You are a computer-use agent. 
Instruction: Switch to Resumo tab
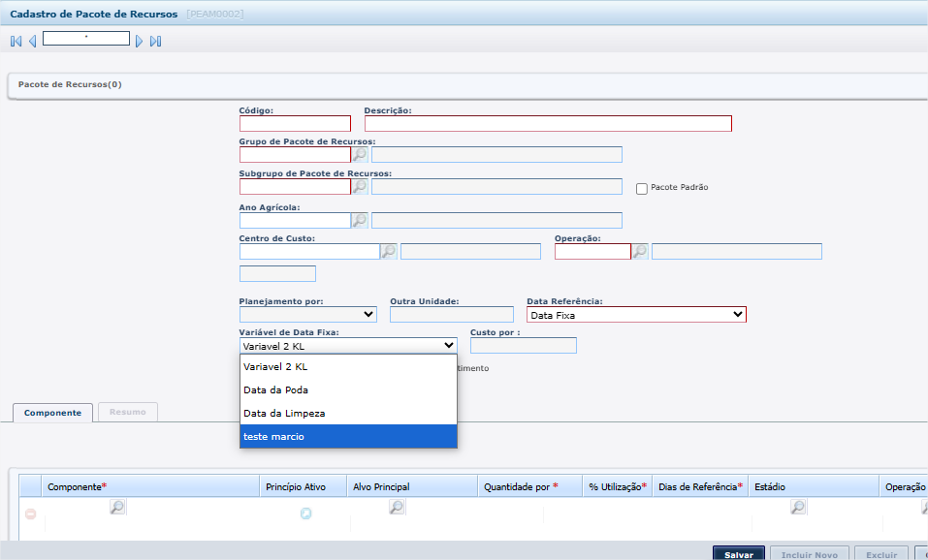click(128, 412)
